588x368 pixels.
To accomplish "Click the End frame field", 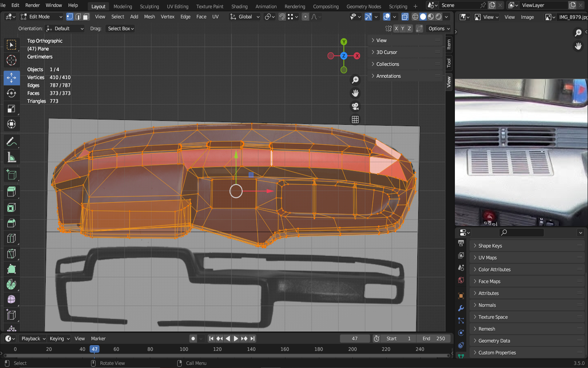I will [x=434, y=339].
